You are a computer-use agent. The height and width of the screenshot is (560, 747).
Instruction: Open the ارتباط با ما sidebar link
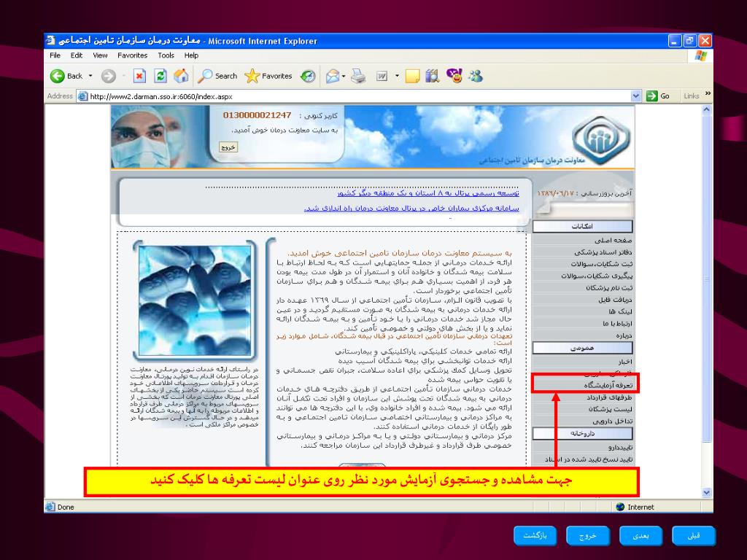pos(617,323)
